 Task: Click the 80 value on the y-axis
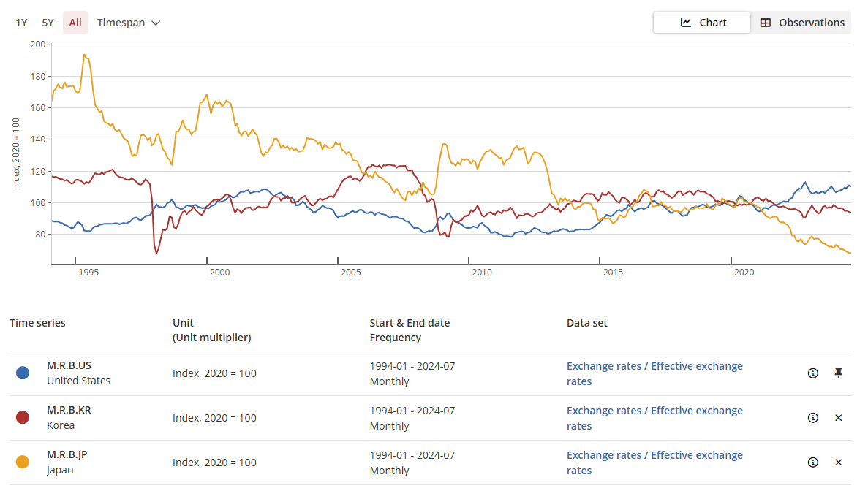pyautogui.click(x=40, y=235)
